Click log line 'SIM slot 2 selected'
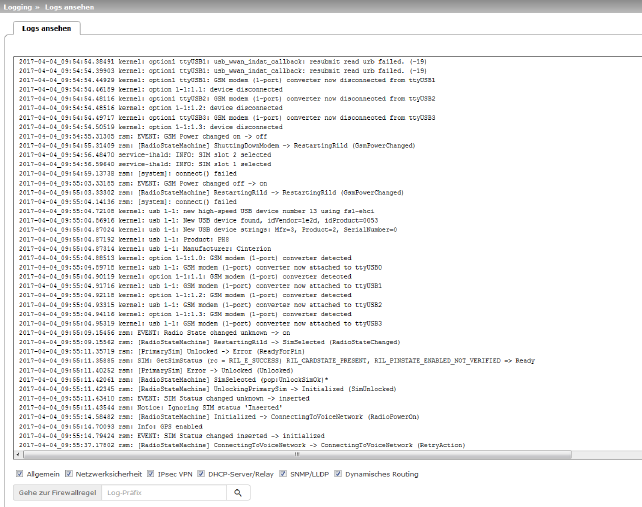The width and height of the screenshot is (642, 507). [x=145, y=155]
